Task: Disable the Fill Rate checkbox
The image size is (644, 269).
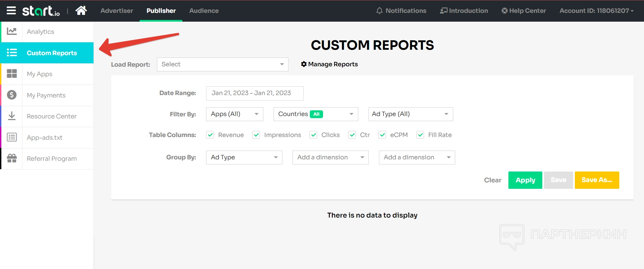Action: [x=420, y=135]
